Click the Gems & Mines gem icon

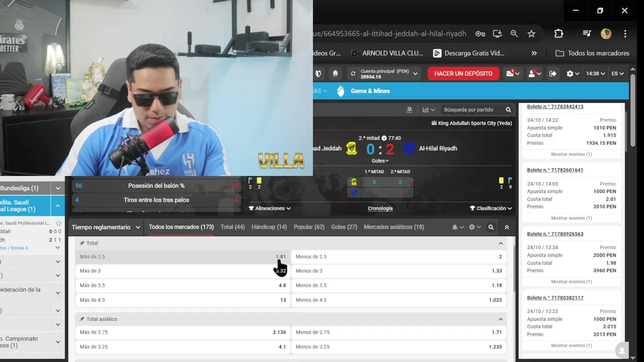click(x=341, y=91)
